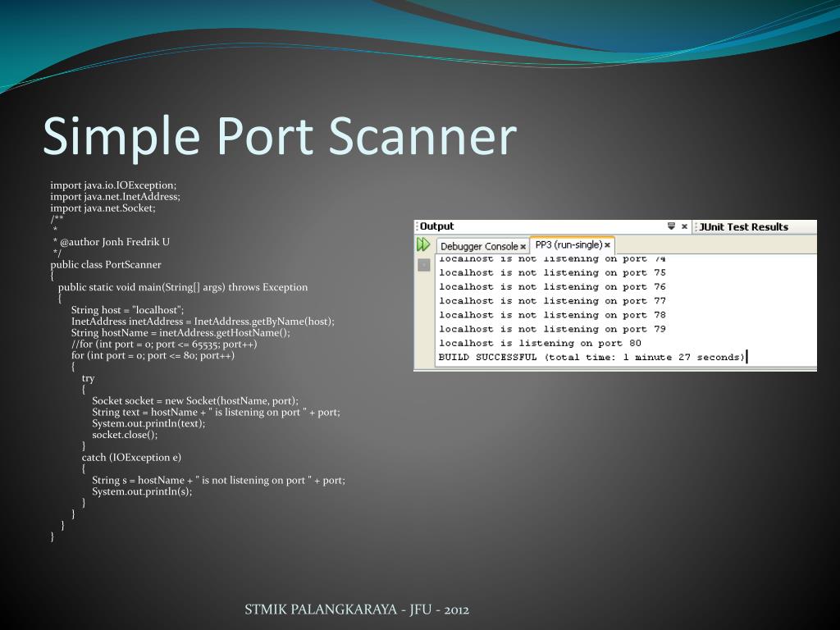Minimize the Output window with its arrow icon

coord(671,226)
